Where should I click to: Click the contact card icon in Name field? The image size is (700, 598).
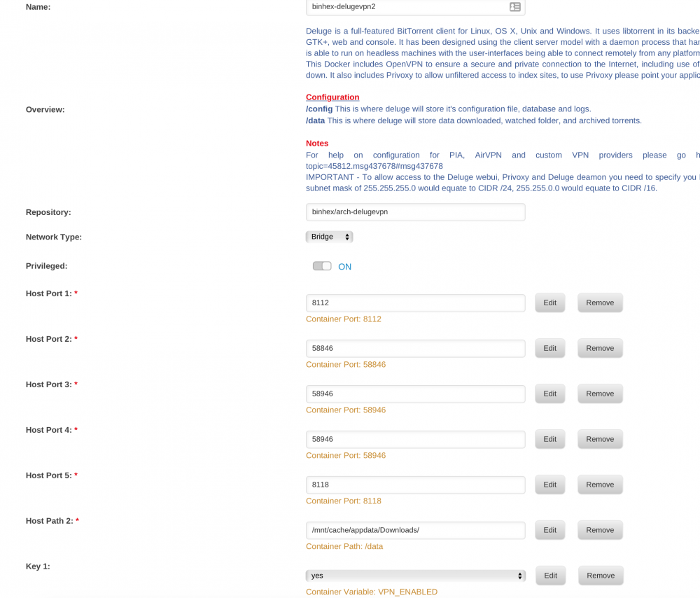click(514, 7)
